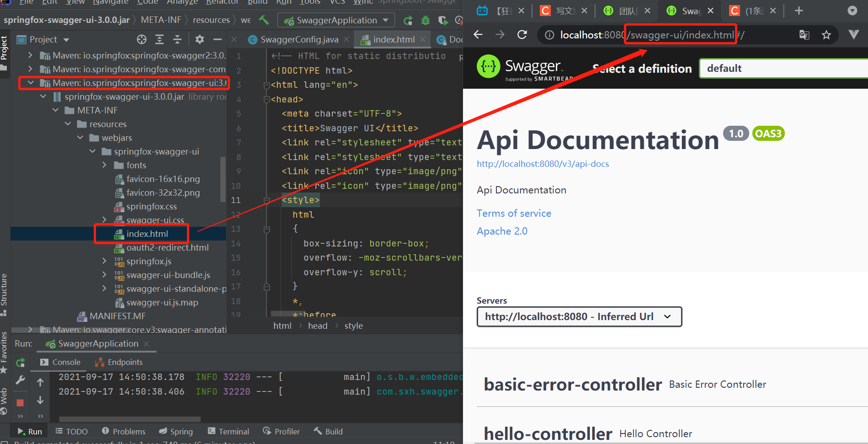Viewport: 868px width, 444px height.
Task: Open the SwaggerApplication run configuration dropdown
Action: click(336, 20)
